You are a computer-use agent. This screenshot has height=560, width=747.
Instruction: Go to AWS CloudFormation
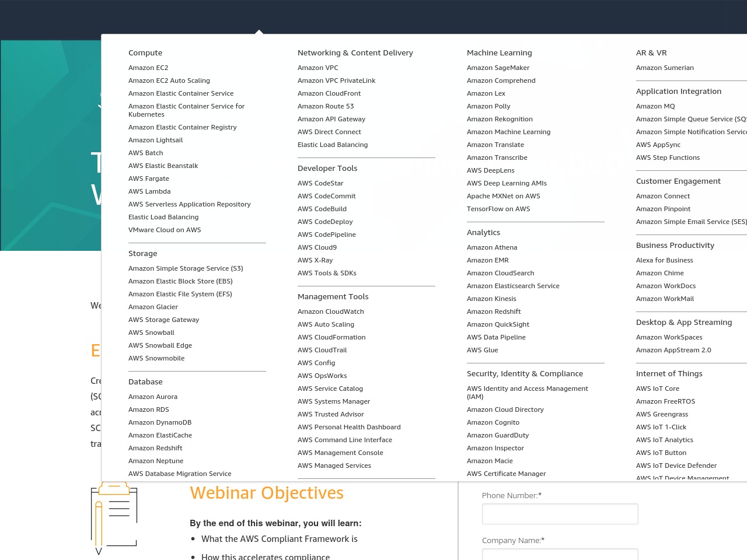[331, 337]
